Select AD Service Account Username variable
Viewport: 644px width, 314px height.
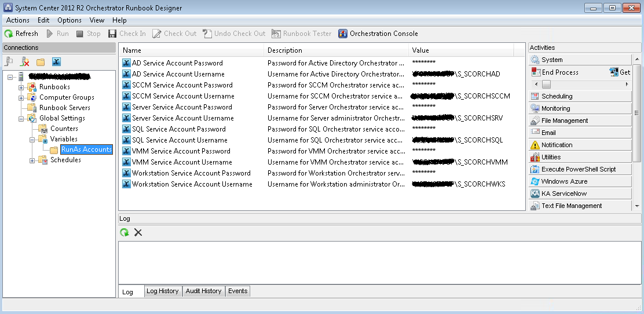[x=178, y=74]
